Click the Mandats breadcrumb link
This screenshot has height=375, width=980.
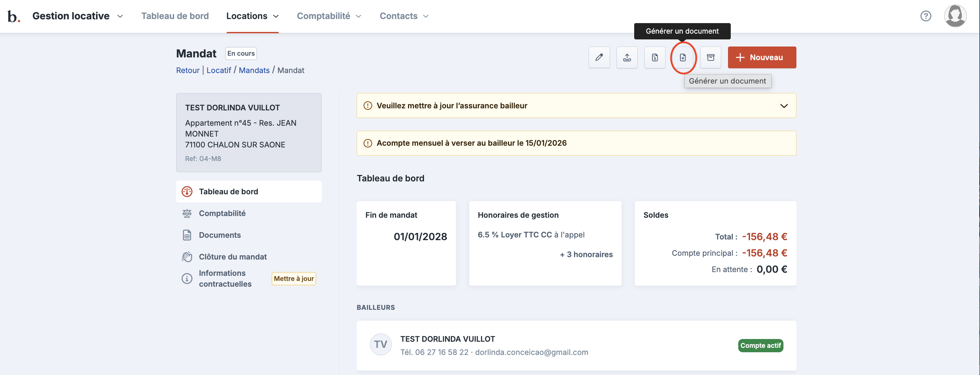point(254,70)
